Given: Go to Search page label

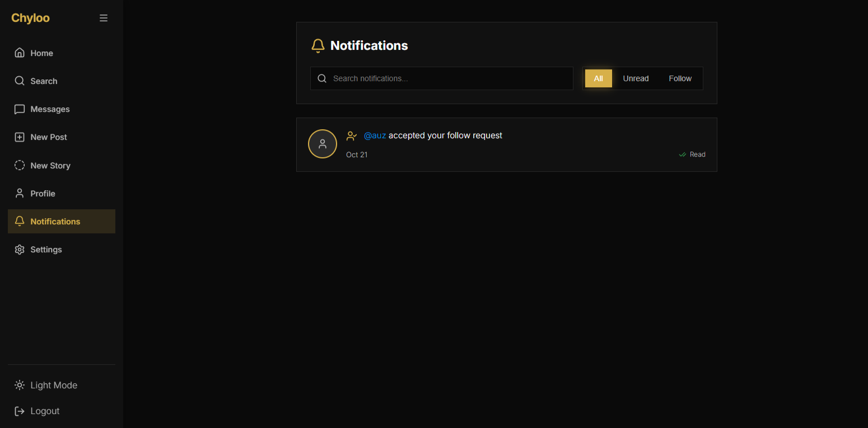Looking at the screenshot, I should tap(44, 81).
